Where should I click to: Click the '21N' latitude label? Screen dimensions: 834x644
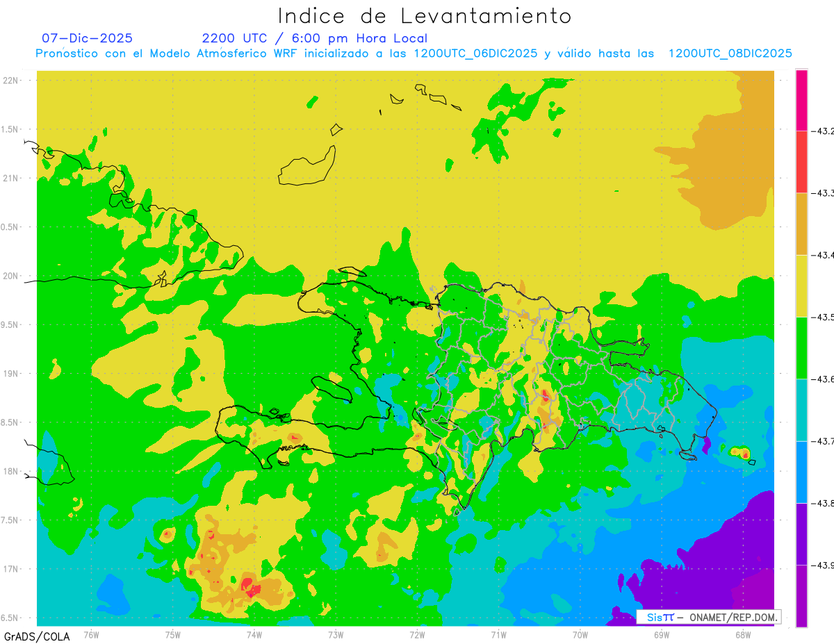(x=10, y=179)
